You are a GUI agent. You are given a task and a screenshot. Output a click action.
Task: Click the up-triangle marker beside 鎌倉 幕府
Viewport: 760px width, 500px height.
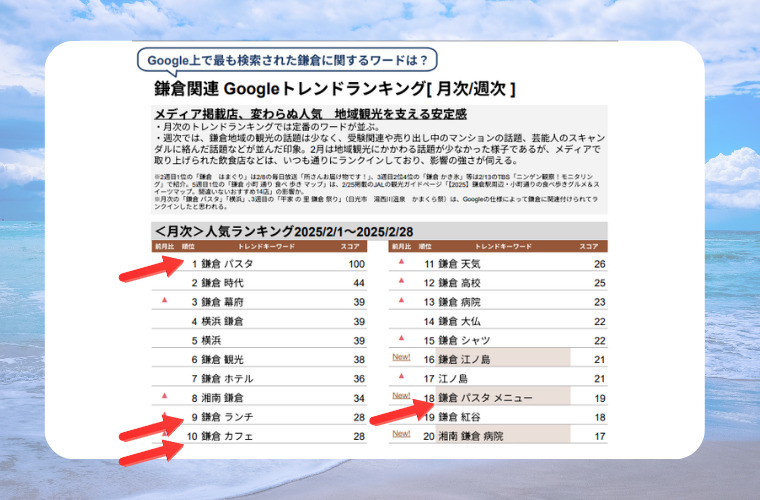point(164,300)
